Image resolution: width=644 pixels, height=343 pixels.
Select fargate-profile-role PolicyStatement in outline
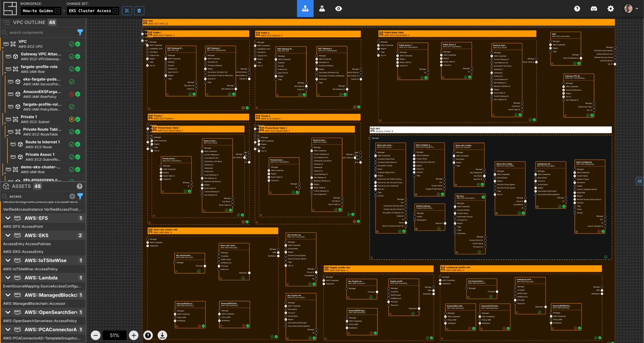(43, 107)
